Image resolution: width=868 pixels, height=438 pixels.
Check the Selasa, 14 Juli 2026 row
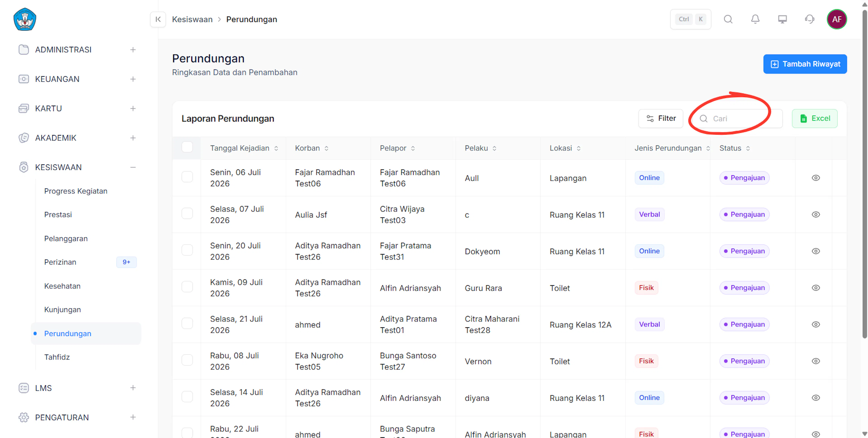click(x=187, y=397)
